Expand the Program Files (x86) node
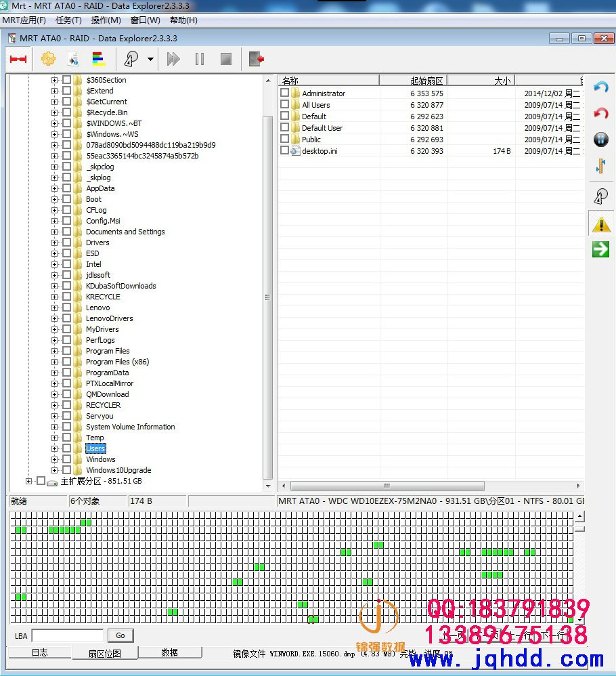Image resolution: width=616 pixels, height=676 pixels. [54, 362]
